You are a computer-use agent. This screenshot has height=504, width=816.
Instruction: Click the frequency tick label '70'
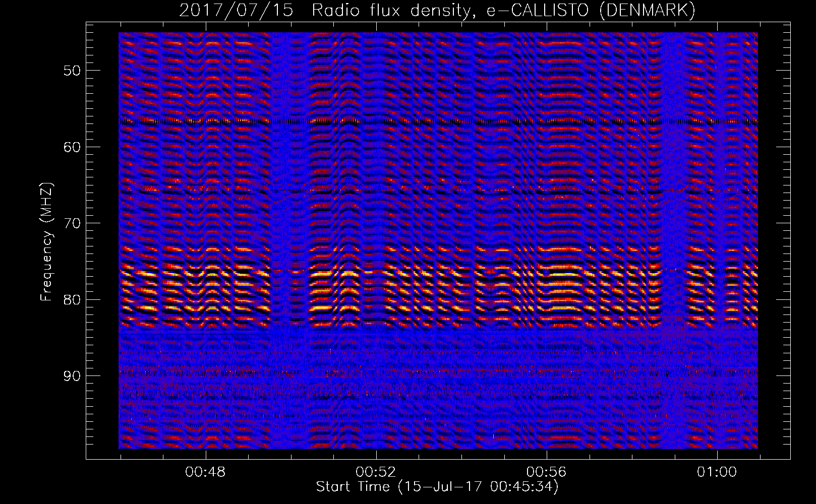[72, 223]
